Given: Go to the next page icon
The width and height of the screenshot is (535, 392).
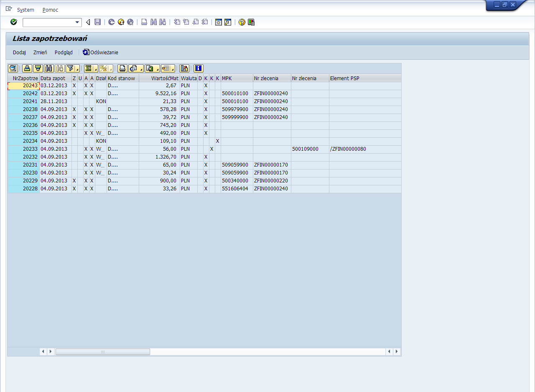Looking at the screenshot, I should [195, 22].
